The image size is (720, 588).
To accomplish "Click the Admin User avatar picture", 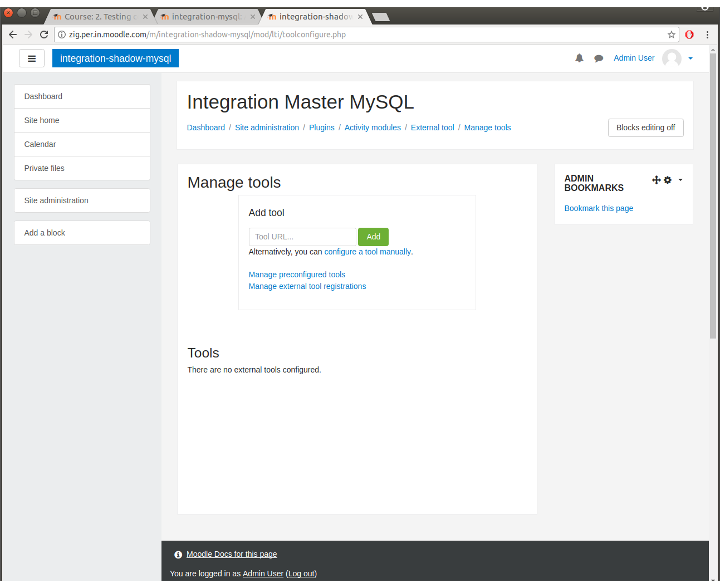I will coord(672,58).
